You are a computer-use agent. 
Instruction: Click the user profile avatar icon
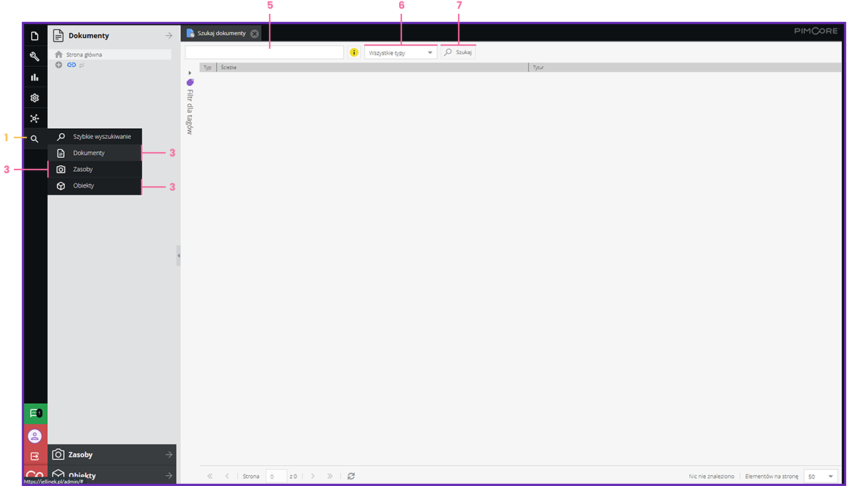pos(34,436)
